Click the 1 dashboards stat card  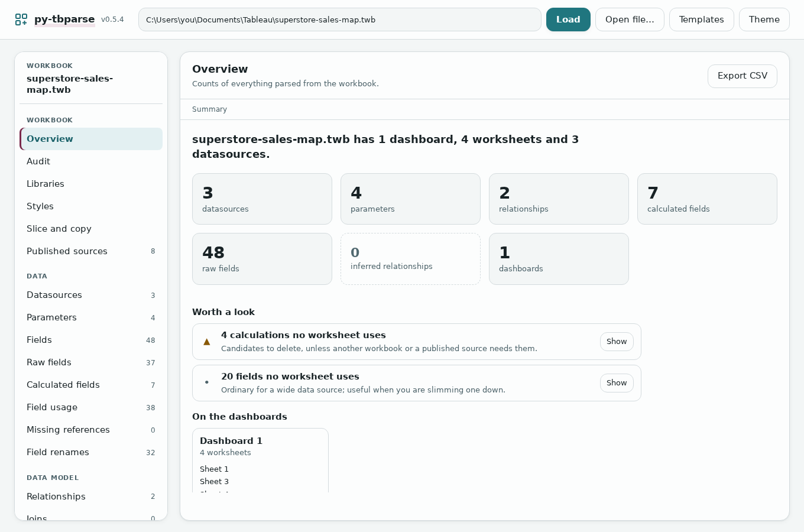[x=559, y=259]
